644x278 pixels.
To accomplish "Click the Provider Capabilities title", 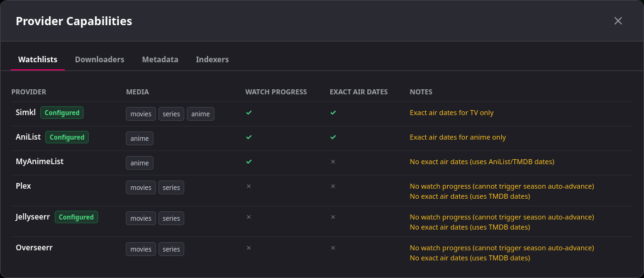I will [x=74, y=21].
